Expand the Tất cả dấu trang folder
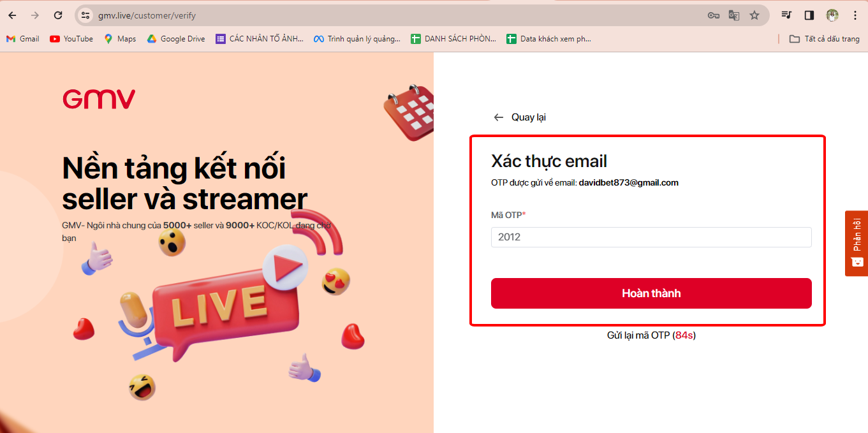 tap(825, 39)
